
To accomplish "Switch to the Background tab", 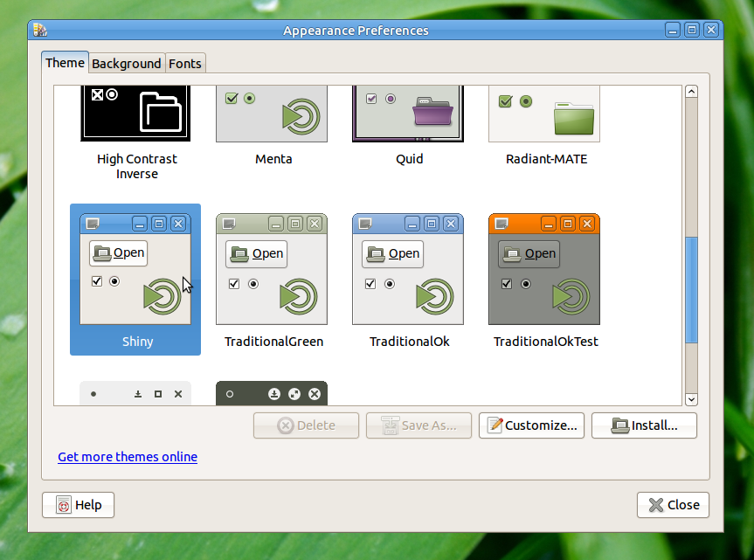I will tap(126, 63).
